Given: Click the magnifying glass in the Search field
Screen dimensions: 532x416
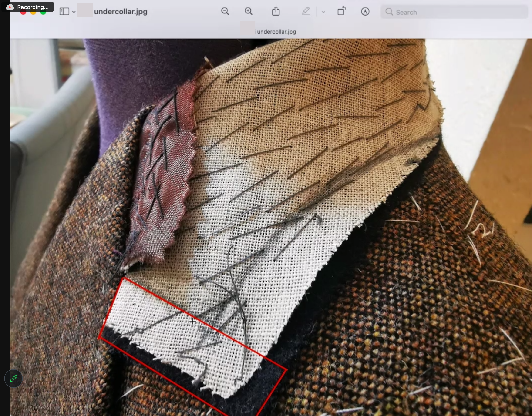Looking at the screenshot, I should 390,12.
